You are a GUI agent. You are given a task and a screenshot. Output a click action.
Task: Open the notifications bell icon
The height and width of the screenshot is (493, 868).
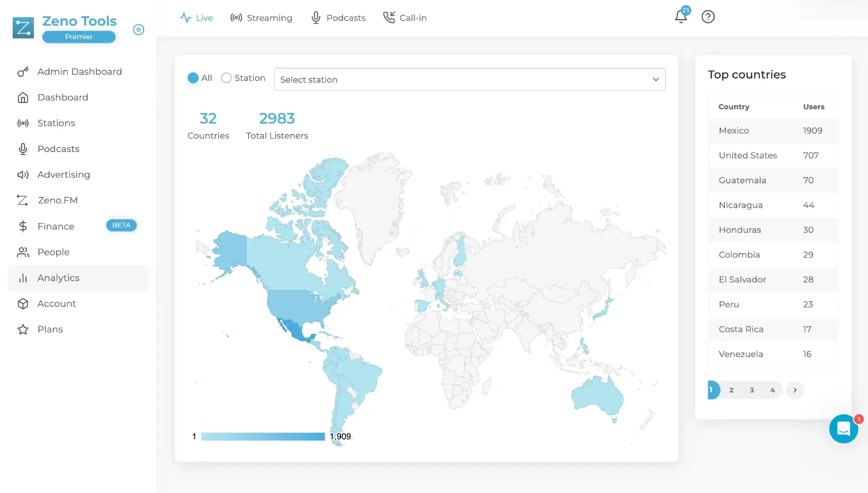681,17
